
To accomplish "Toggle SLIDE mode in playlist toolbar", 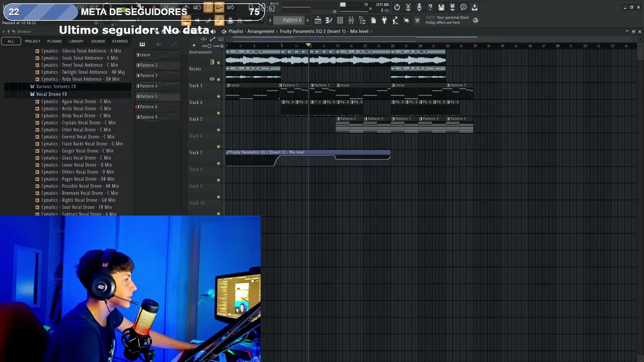I will (219, 46).
